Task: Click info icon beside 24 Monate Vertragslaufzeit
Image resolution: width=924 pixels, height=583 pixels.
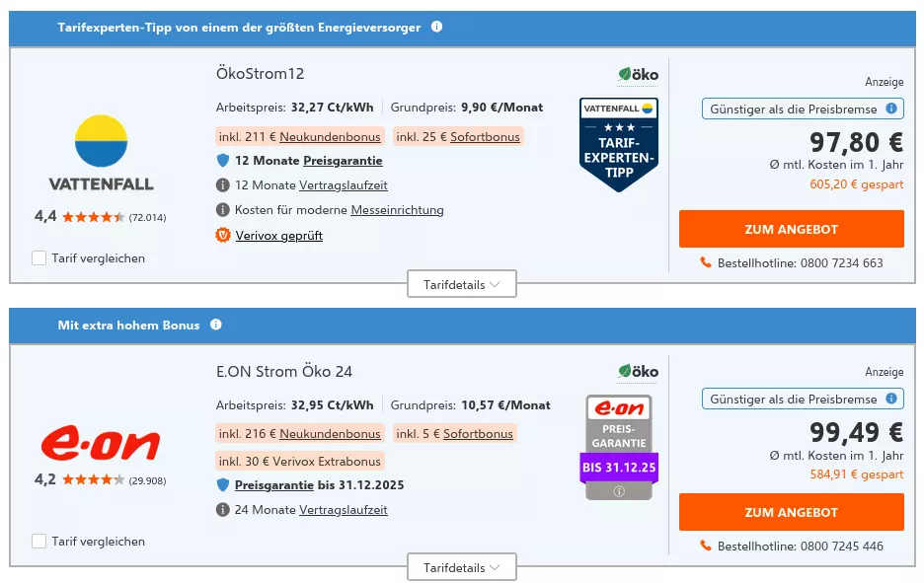Action: pos(223,510)
